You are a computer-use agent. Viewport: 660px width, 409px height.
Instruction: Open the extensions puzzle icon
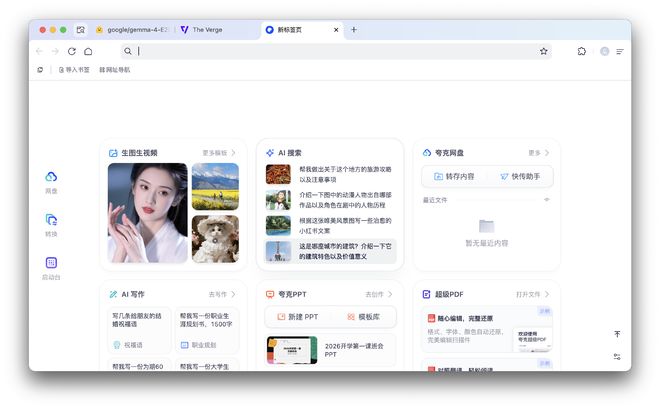(x=582, y=51)
